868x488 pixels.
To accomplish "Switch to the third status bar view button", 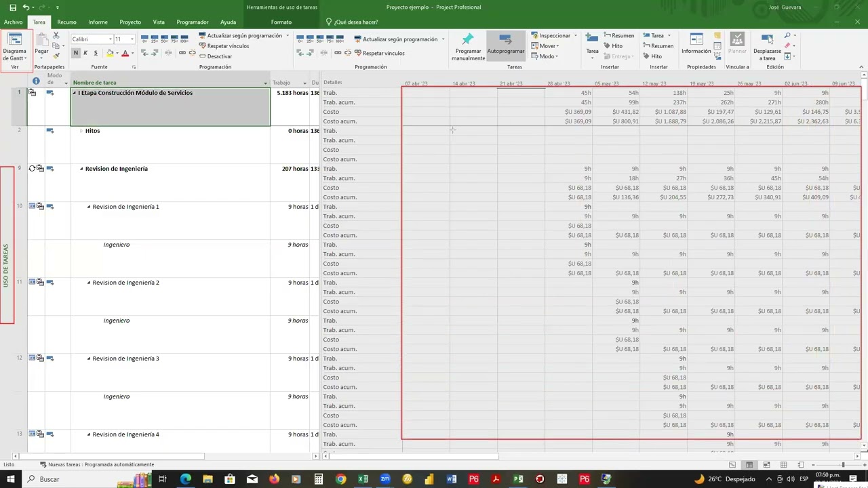I will (766, 465).
